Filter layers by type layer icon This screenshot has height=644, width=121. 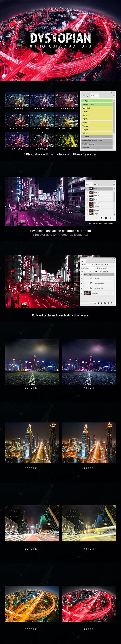(x=99, y=265)
